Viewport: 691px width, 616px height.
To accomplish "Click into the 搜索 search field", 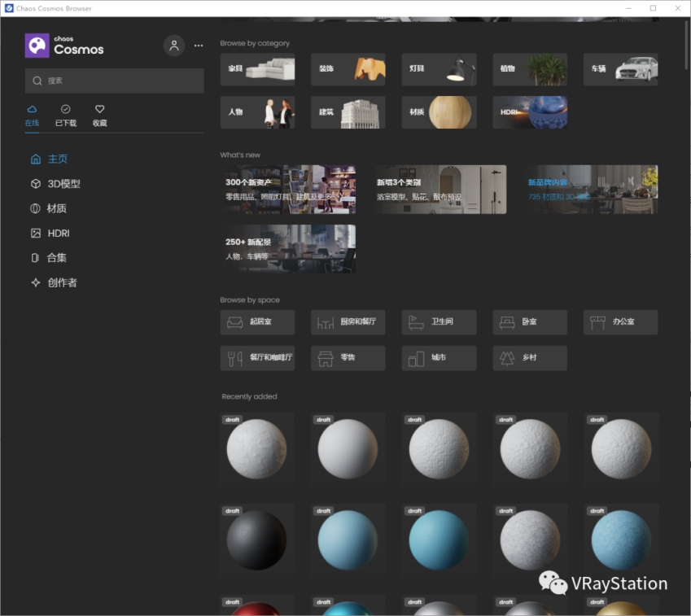I will [x=115, y=81].
